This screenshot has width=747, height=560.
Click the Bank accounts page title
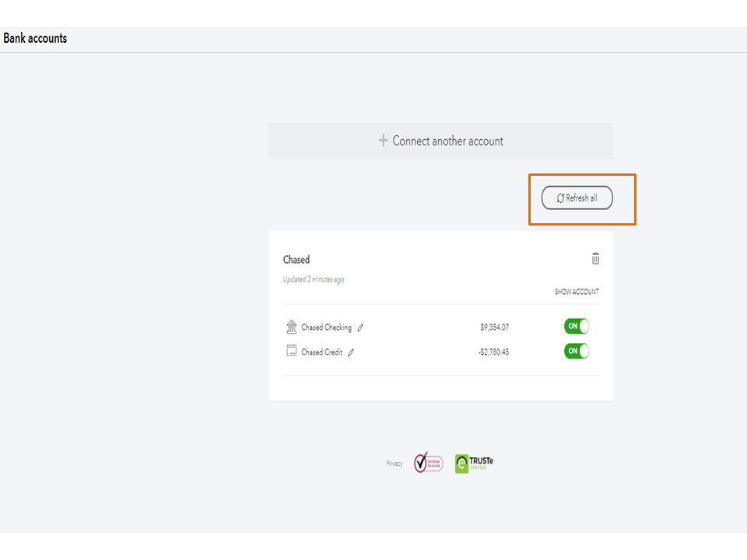pyautogui.click(x=35, y=38)
